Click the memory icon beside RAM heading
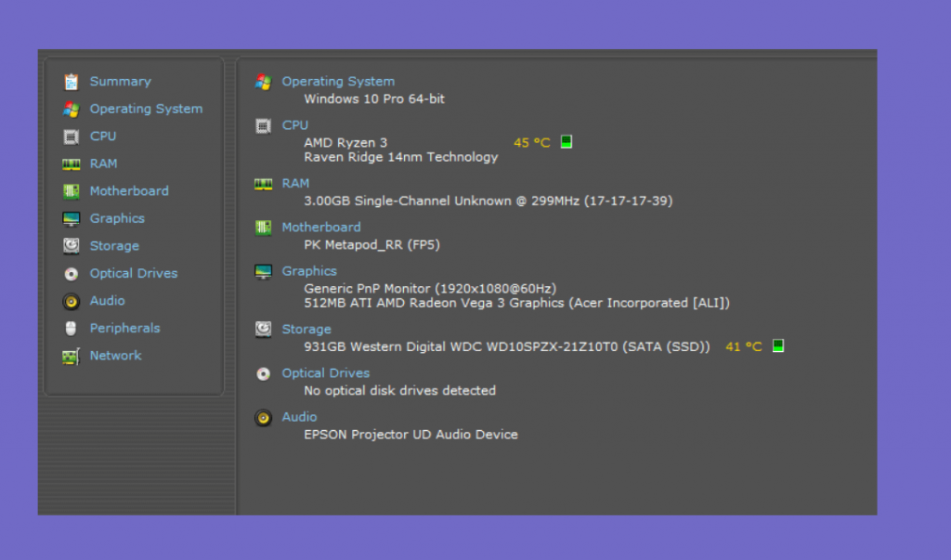Screen dimensions: 951x560 click(x=263, y=184)
